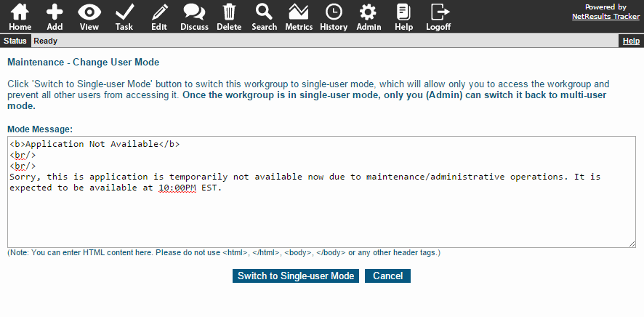Screen dimensions: 644x317
Task: Follow the NetResults Tracker link
Action: tap(605, 17)
